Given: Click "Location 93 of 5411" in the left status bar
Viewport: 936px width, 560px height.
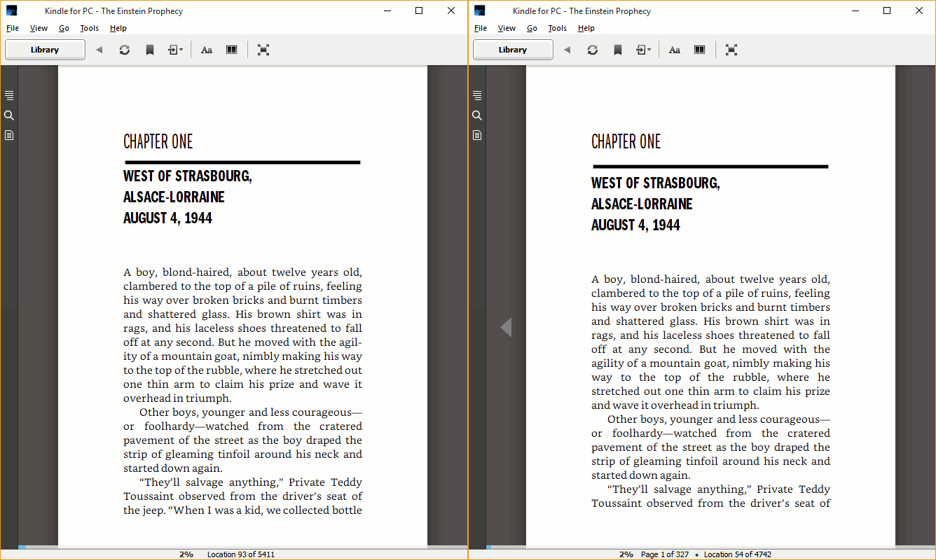Looking at the screenshot, I should pos(241,554).
